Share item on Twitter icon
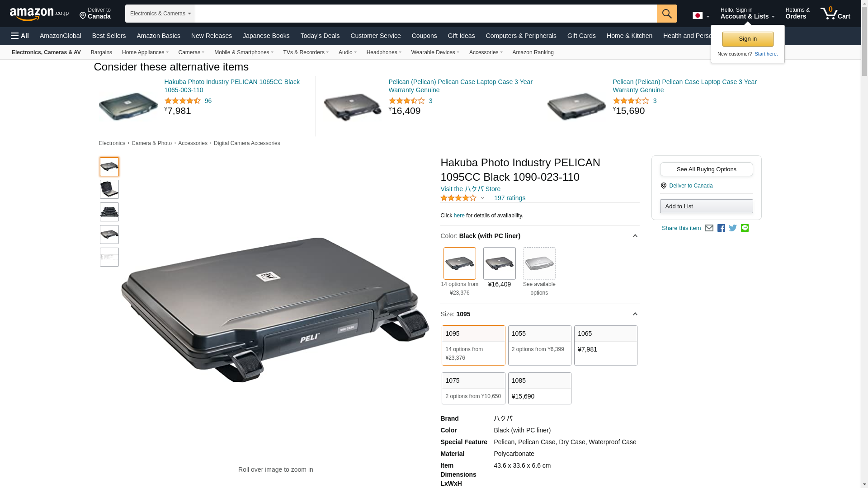This screenshot has height=488, width=868. coord(733,228)
